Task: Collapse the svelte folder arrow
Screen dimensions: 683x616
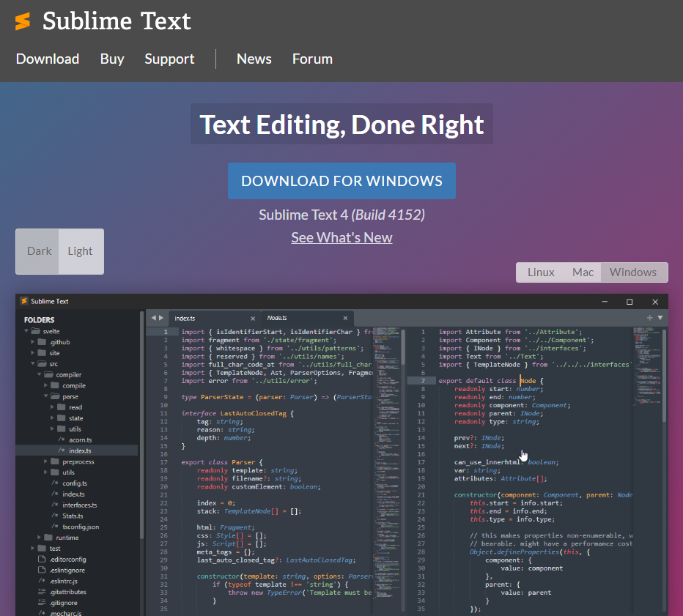Action: pos(26,331)
